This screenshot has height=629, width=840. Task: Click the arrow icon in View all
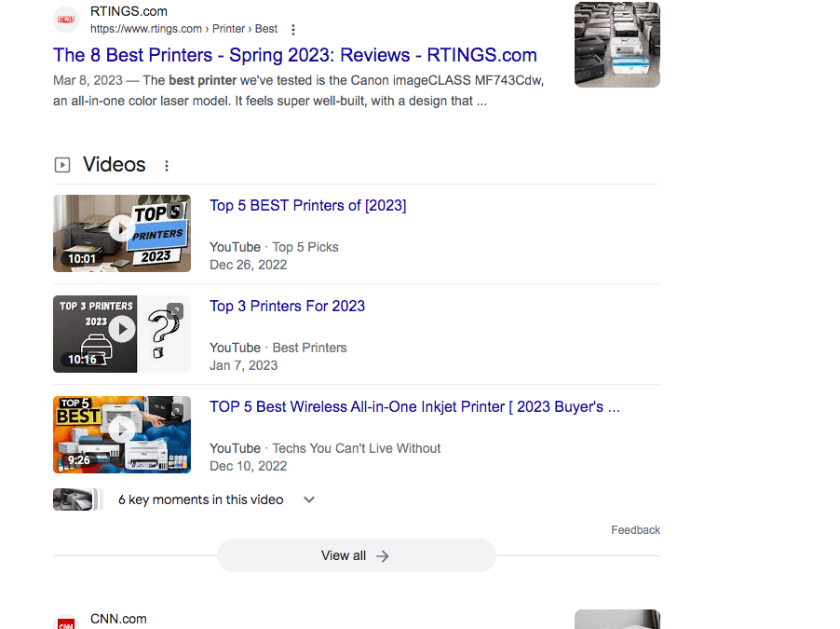pyautogui.click(x=383, y=556)
